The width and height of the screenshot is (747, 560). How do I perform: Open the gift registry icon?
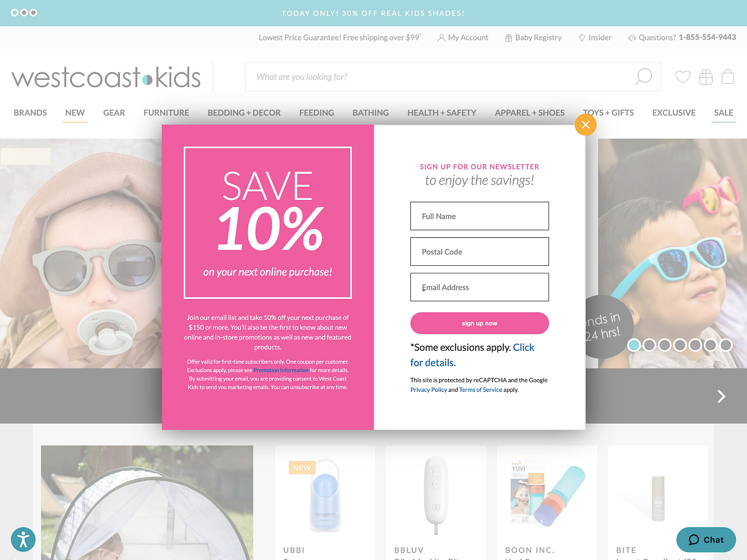[x=705, y=77]
